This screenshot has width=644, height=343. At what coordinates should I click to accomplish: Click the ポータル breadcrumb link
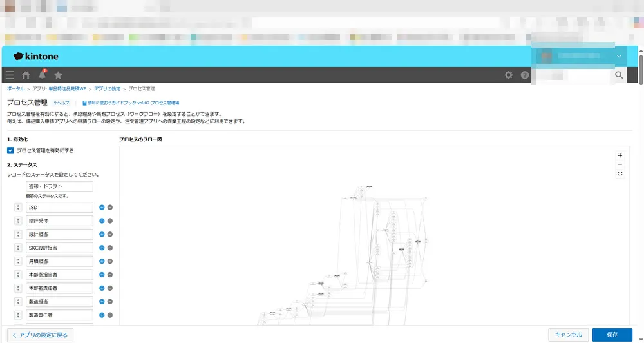[x=16, y=88]
